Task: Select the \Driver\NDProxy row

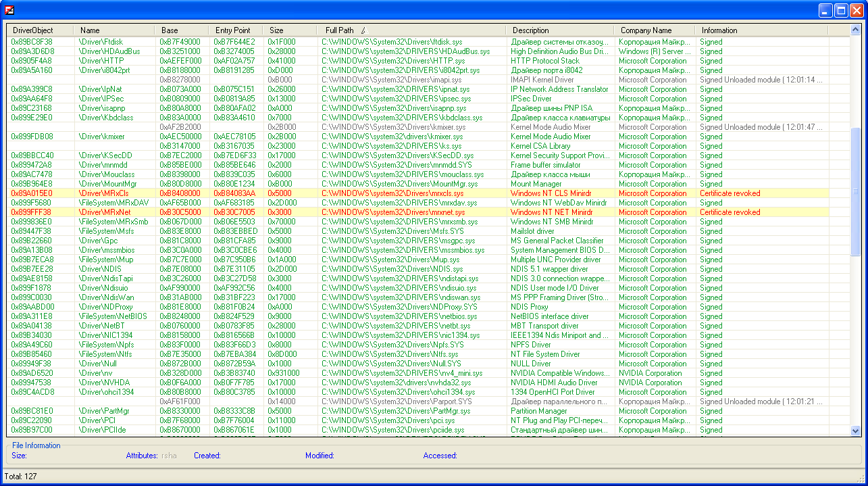Action: point(417,307)
